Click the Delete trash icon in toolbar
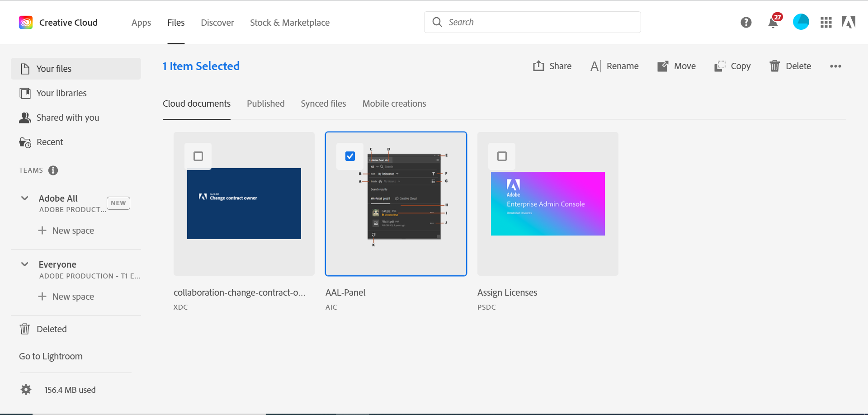 click(x=775, y=66)
